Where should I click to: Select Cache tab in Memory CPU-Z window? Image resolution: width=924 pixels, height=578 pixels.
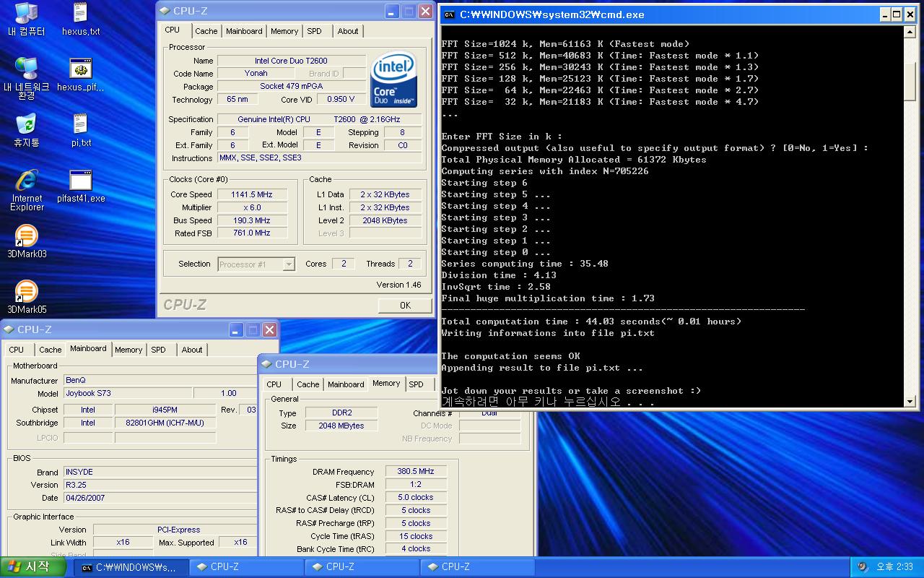click(x=308, y=384)
